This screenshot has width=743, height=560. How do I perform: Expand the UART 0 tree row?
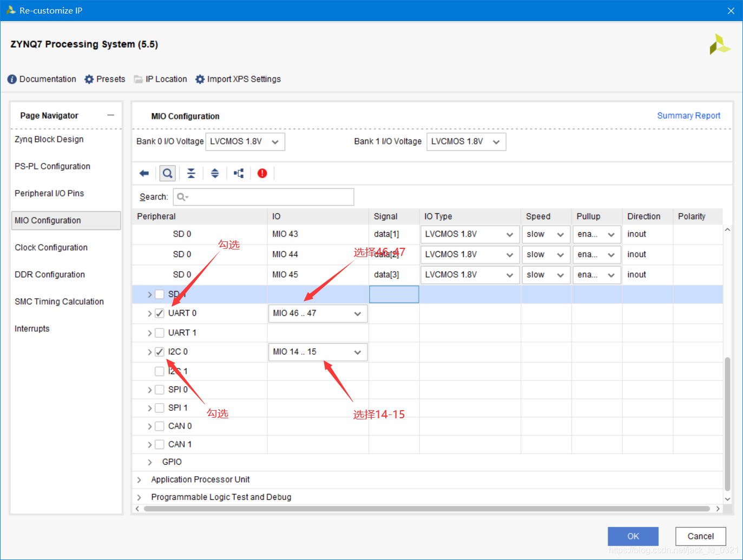(x=150, y=313)
